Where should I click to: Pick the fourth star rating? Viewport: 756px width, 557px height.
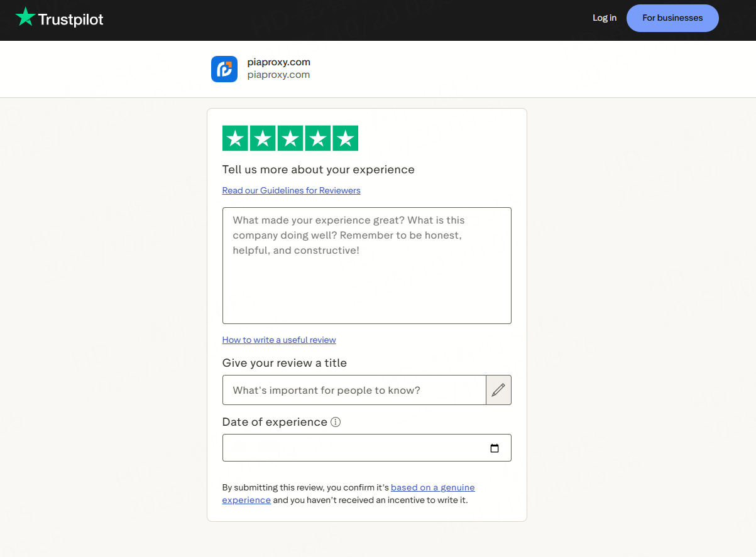(x=318, y=138)
